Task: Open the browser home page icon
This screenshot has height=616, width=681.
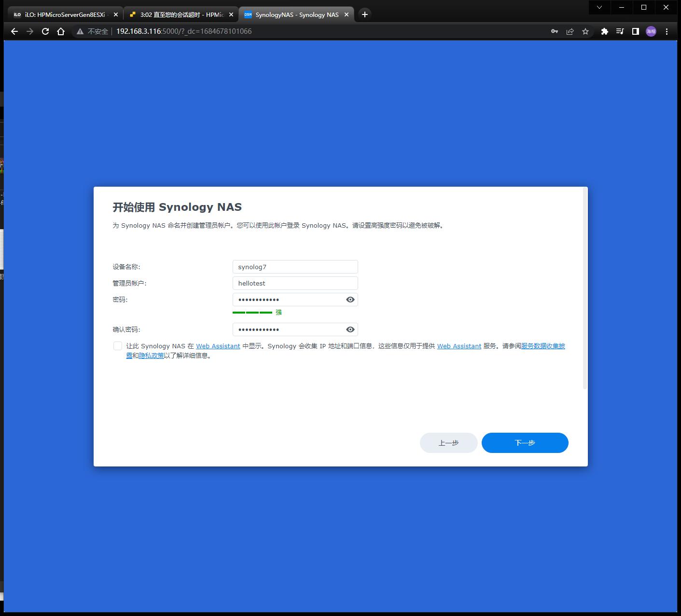Action: coord(61,31)
